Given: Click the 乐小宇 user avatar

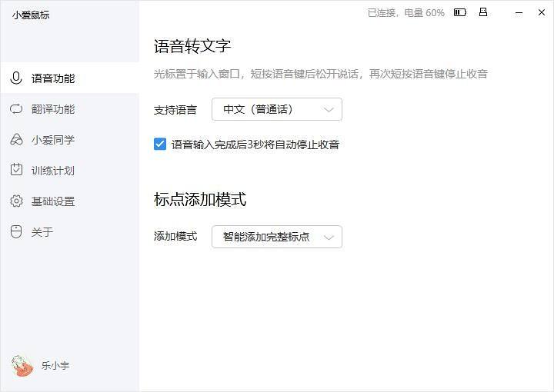Looking at the screenshot, I should 22,366.
